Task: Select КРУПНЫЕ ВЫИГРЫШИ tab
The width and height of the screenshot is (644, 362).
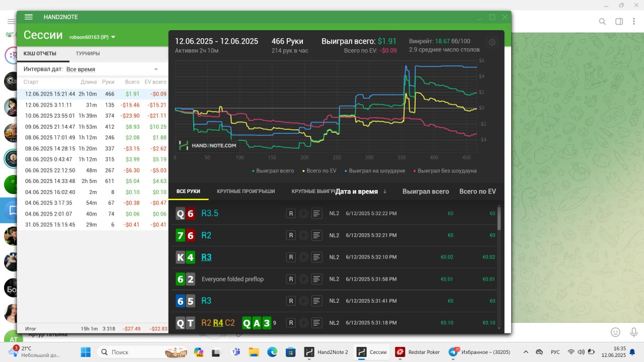Action: click(x=313, y=192)
